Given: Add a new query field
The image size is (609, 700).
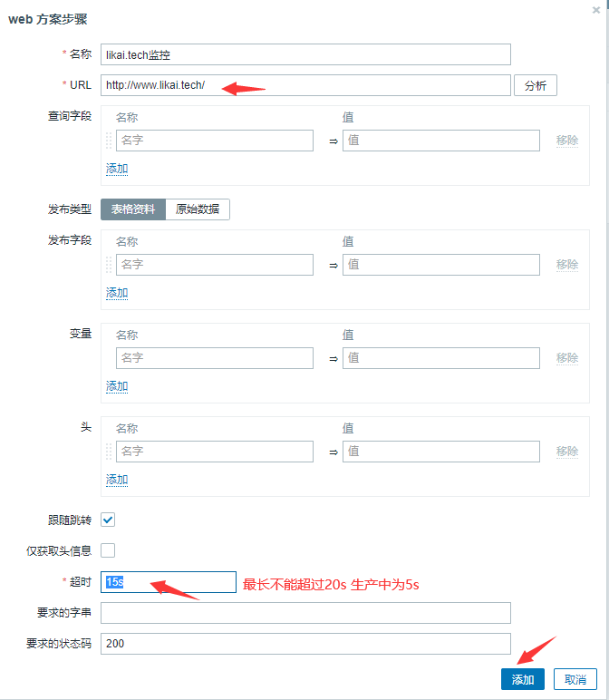Looking at the screenshot, I should pos(117,169).
